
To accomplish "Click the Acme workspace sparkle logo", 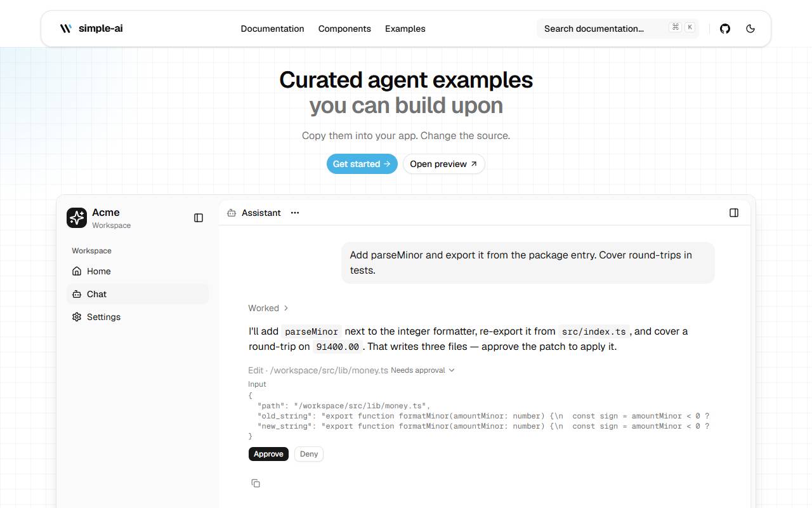I will [x=77, y=218].
